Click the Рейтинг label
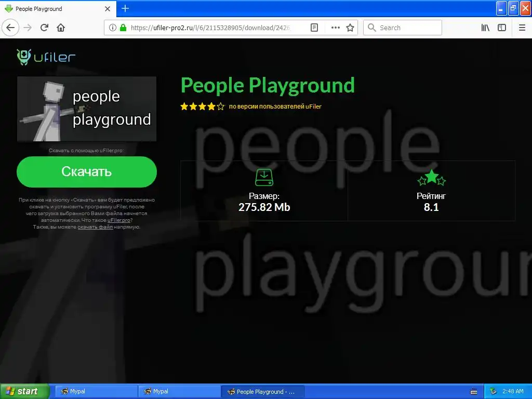The width and height of the screenshot is (532, 399). 431,196
